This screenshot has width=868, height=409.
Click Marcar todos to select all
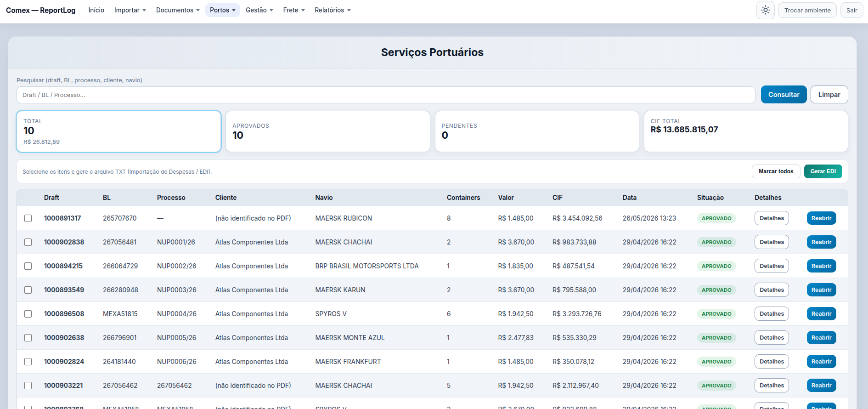pyautogui.click(x=776, y=171)
